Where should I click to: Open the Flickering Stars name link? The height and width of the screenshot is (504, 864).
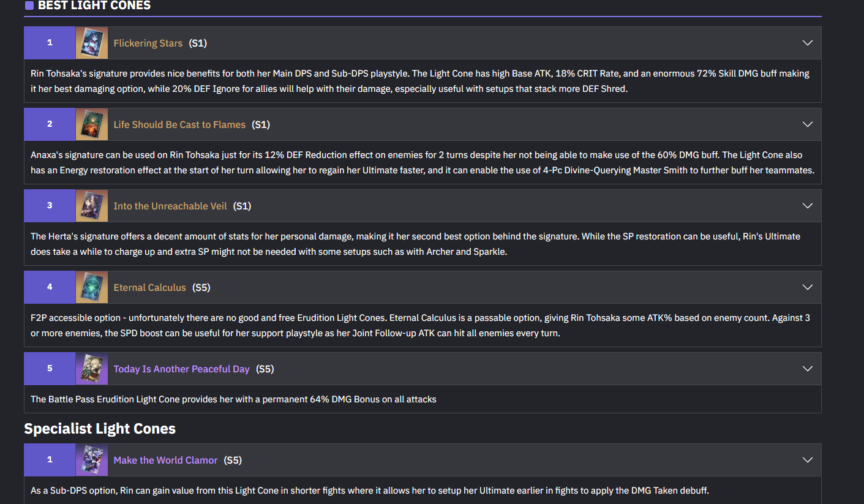(148, 43)
